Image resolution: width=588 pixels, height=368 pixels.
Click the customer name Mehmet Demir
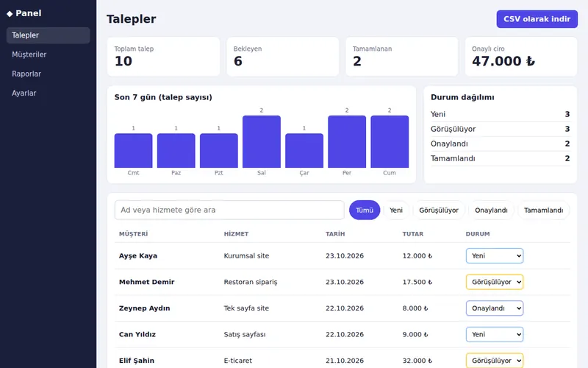point(146,282)
